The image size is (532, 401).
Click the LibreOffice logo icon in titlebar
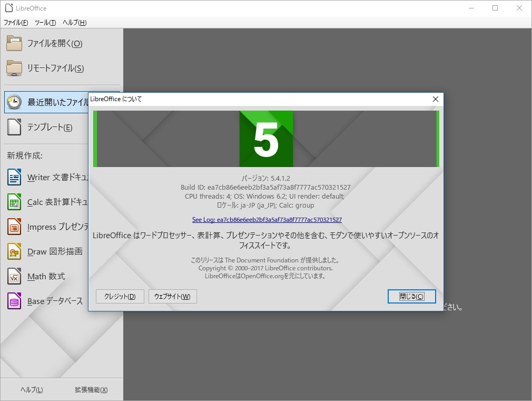(x=8, y=8)
